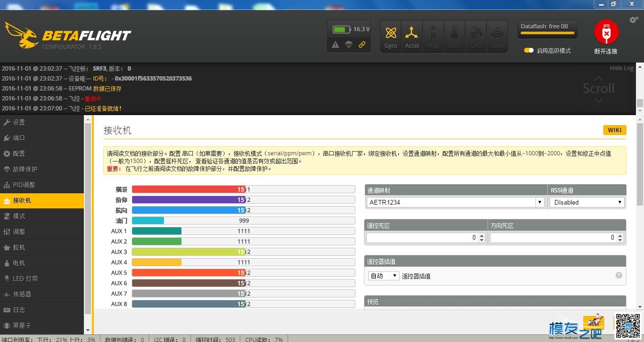Click the sidebar vertical scrollbar

point(88,218)
